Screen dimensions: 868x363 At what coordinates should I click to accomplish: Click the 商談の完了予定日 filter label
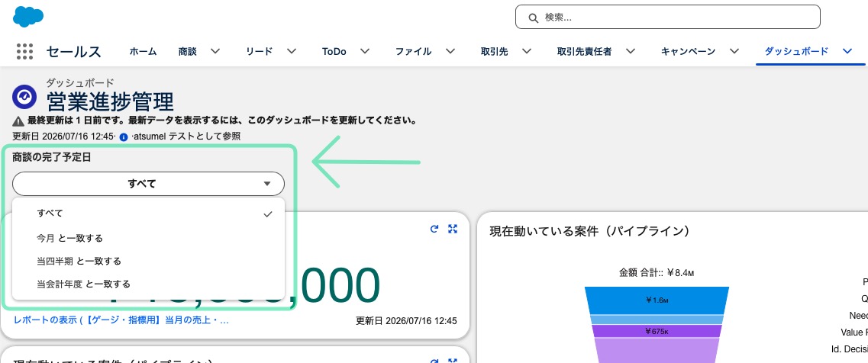tap(52, 158)
